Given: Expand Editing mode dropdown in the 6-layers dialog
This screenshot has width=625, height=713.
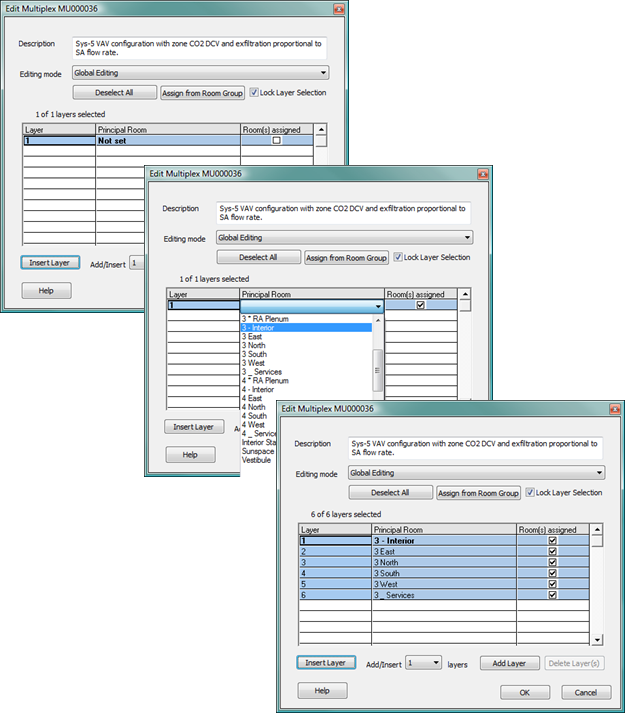Looking at the screenshot, I should point(599,473).
